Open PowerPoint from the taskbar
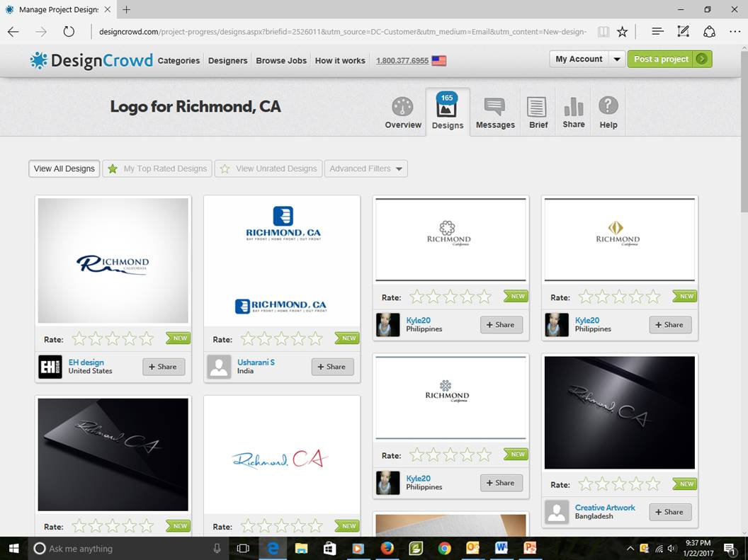Image resolution: width=748 pixels, height=560 pixels. 530,549
